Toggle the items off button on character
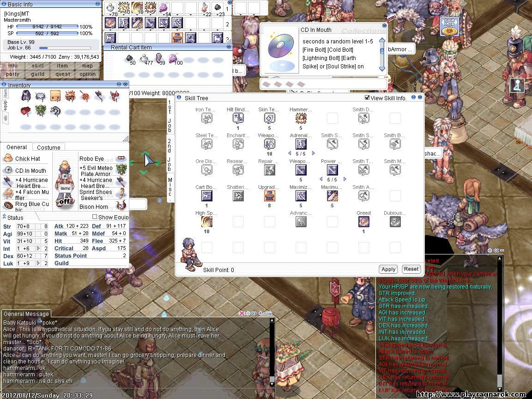Image resolution: width=532 pixels, height=399 pixels. [x=65, y=201]
